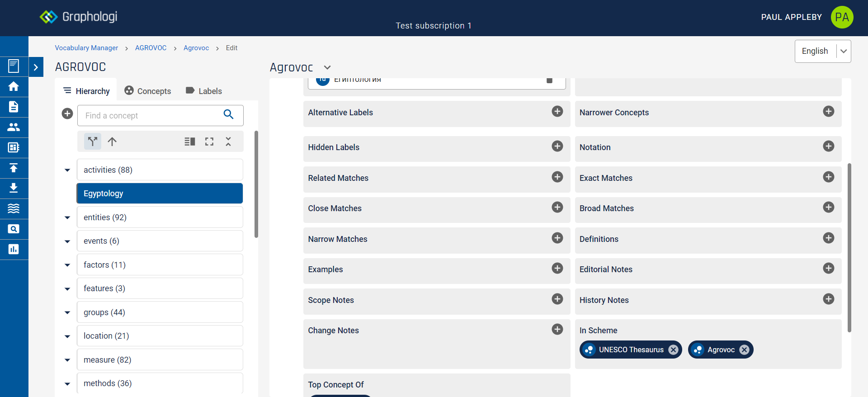Click the split panel view icon
The height and width of the screenshot is (397, 868).
(189, 142)
